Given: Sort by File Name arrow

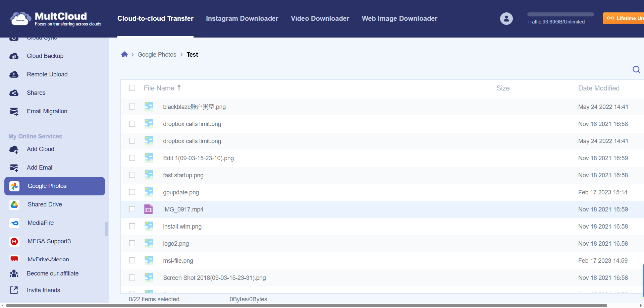Looking at the screenshot, I should tap(179, 87).
